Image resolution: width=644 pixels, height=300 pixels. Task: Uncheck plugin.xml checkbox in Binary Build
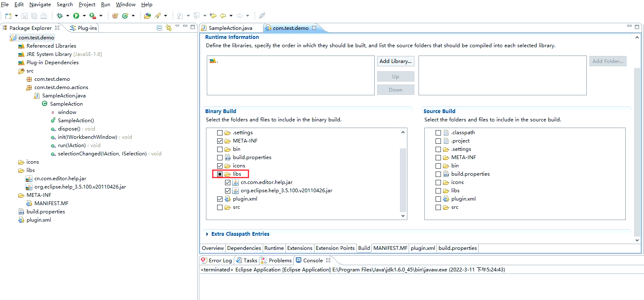click(x=220, y=199)
